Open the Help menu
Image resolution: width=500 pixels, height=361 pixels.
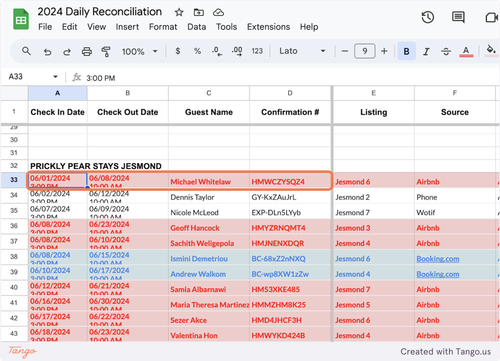309,27
